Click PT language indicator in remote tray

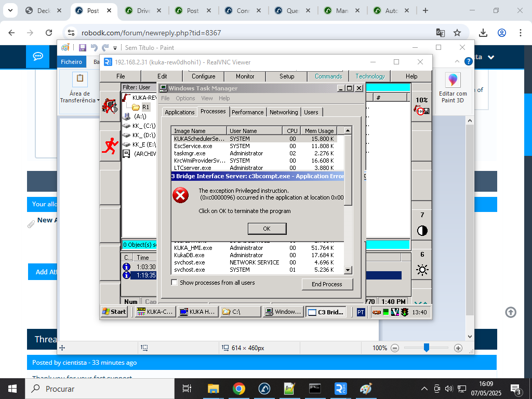(361, 312)
